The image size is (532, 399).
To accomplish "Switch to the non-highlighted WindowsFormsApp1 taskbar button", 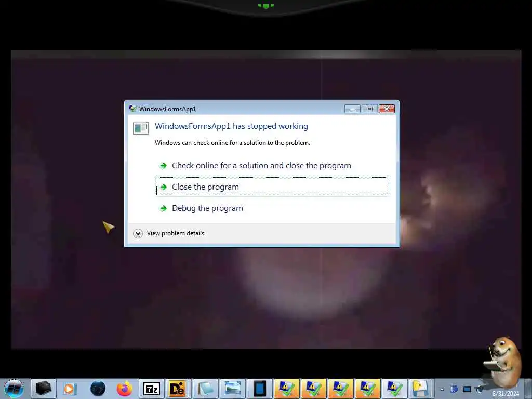I will pos(395,389).
